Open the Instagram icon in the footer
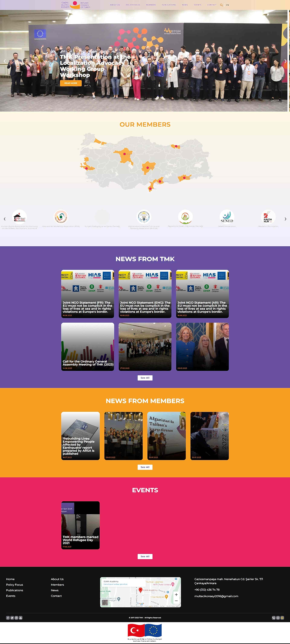Screen dimensions: 290x644 click(16, 618)
